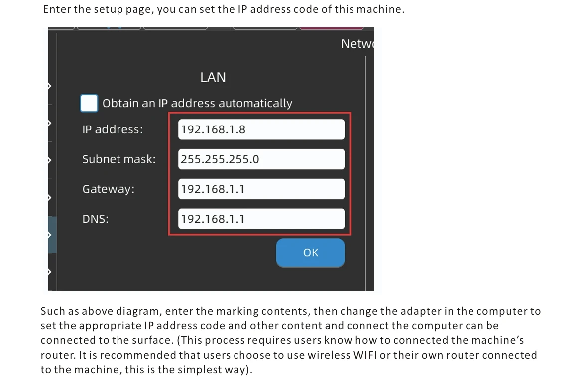Click the 'Obtain an IP address automatically' label text
588x379 pixels.
tap(197, 103)
